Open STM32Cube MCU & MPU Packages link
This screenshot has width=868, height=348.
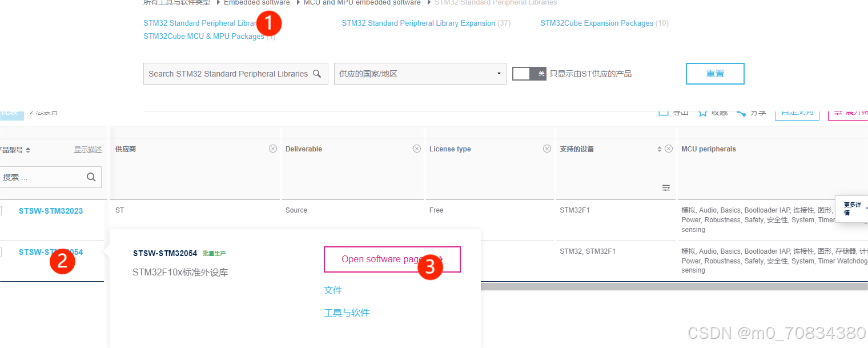pyautogui.click(x=204, y=36)
